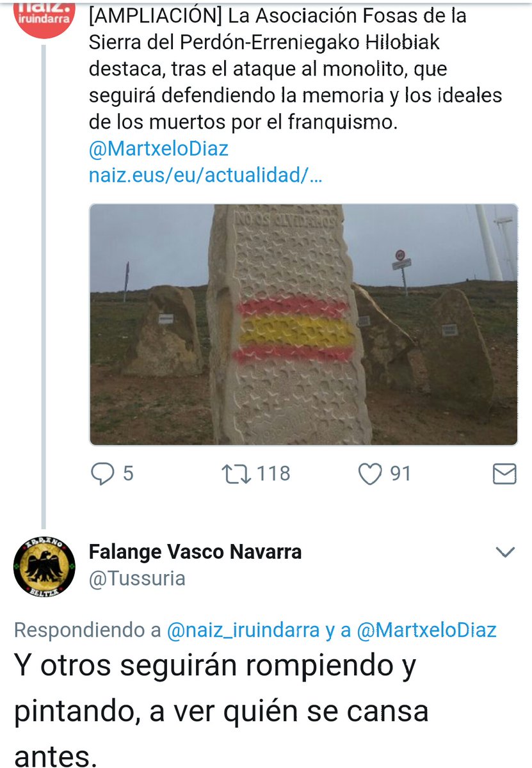Open the @Tussuria handle
This screenshot has height=768, width=532.
coord(137,579)
